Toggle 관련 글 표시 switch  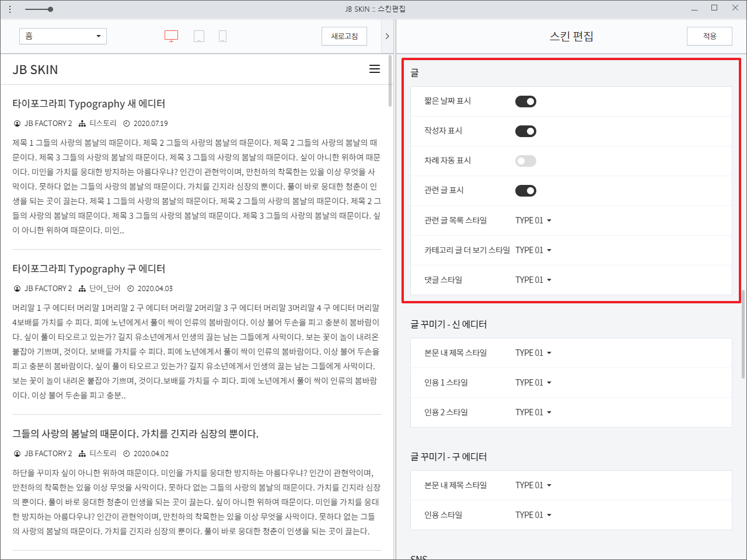525,191
